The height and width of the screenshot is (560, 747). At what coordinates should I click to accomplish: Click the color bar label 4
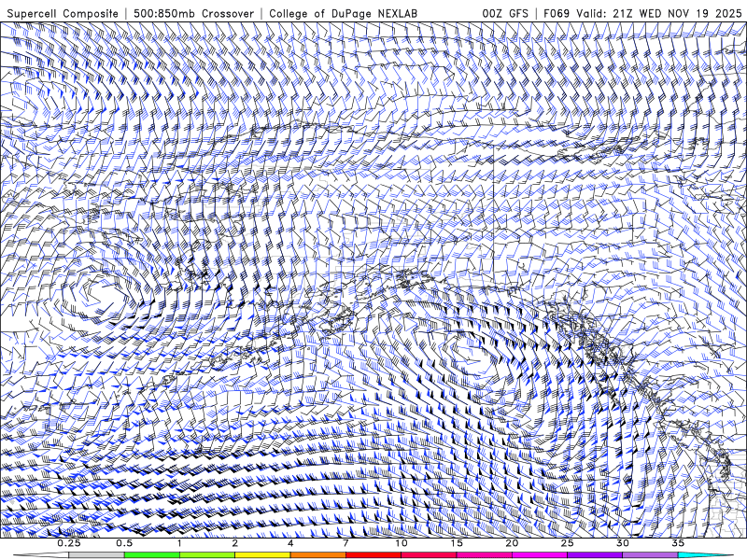[290, 543]
